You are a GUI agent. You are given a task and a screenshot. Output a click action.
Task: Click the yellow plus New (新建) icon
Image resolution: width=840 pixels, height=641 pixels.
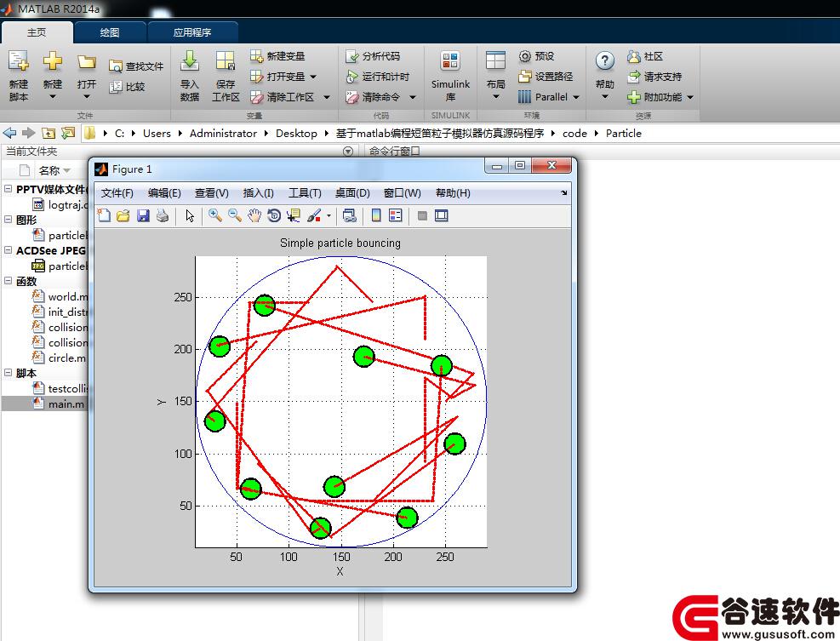pos(53,61)
